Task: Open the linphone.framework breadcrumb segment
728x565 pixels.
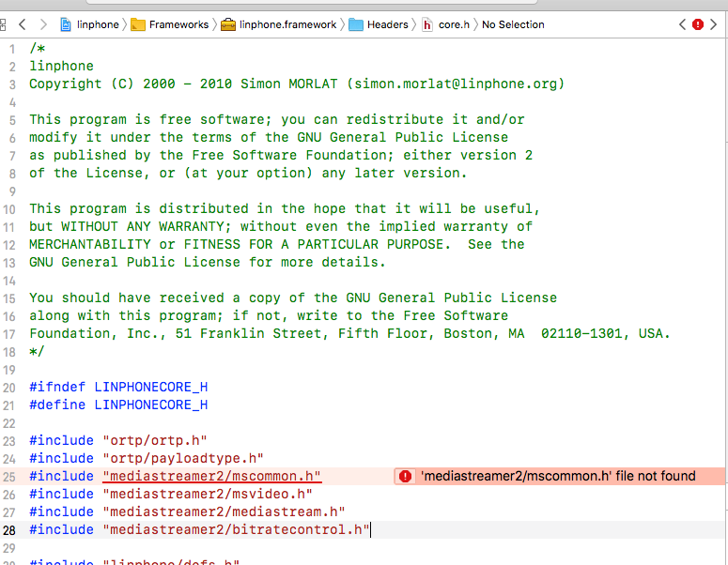Action: pos(287,24)
